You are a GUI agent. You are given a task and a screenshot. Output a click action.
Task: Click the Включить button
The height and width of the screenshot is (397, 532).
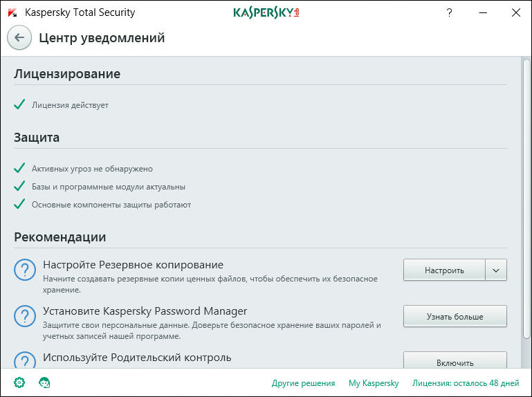(x=455, y=360)
